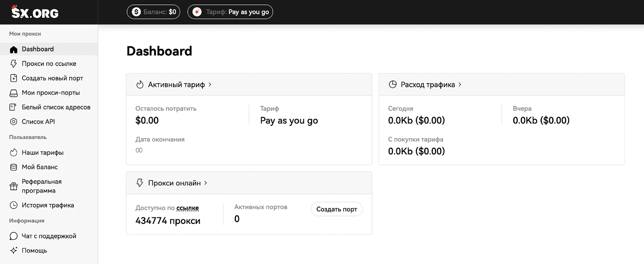Click the Прокси онлайн card title

(174, 183)
